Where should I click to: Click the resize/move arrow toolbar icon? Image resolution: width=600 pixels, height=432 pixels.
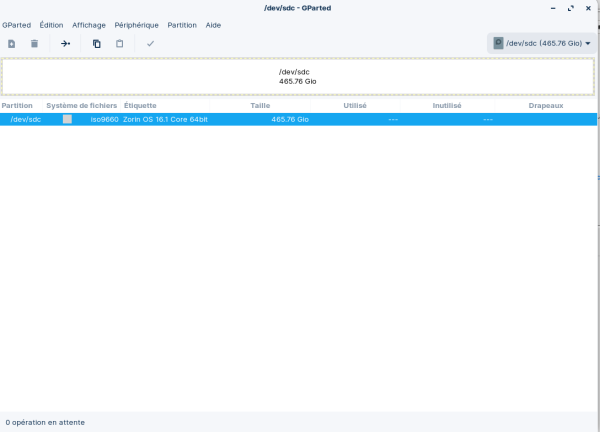[x=65, y=44]
